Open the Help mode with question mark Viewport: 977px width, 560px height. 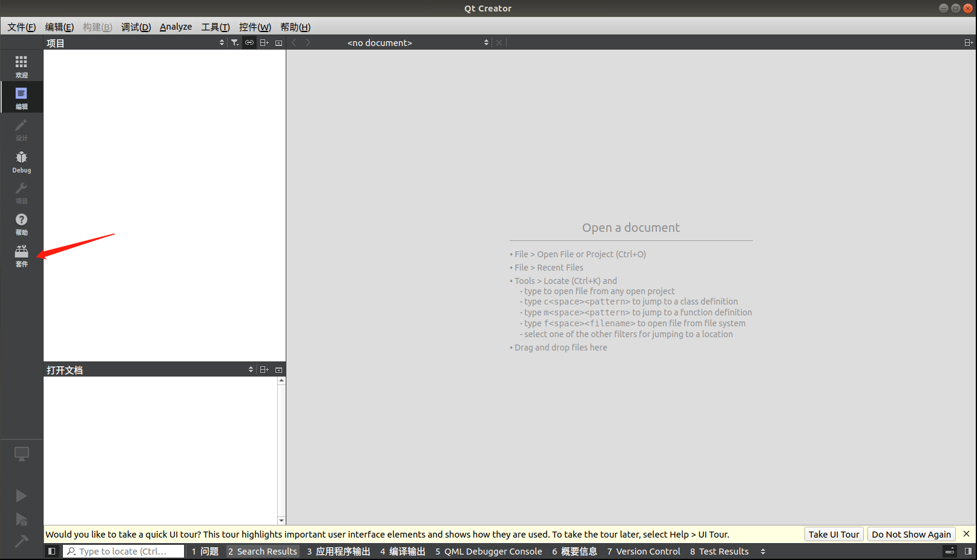21,223
